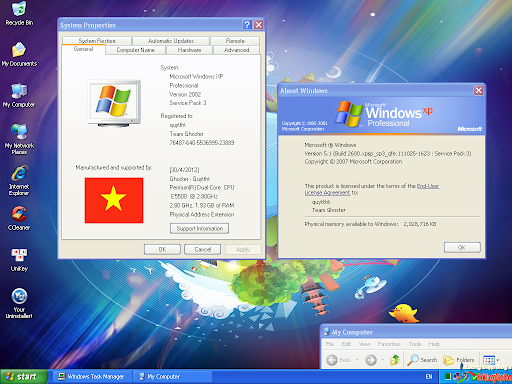This screenshot has height=384, width=512.
Task: Open the Recycle Bin desktop icon
Action: pos(19,13)
